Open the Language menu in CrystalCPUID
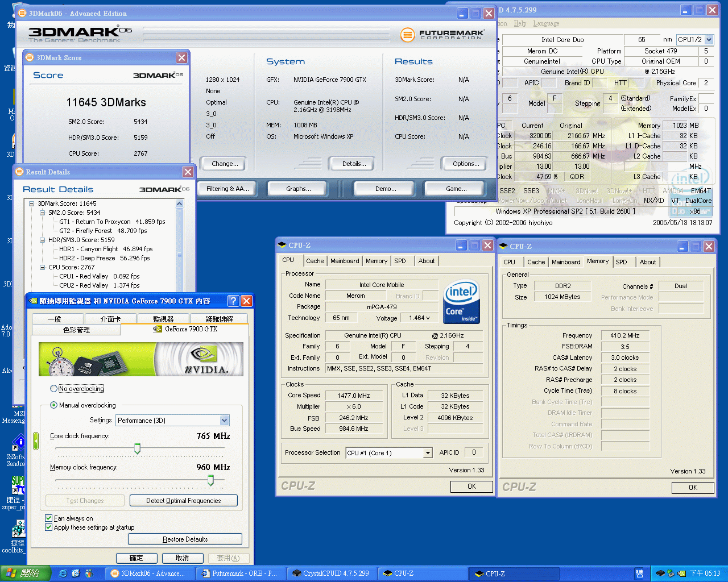 (546, 23)
